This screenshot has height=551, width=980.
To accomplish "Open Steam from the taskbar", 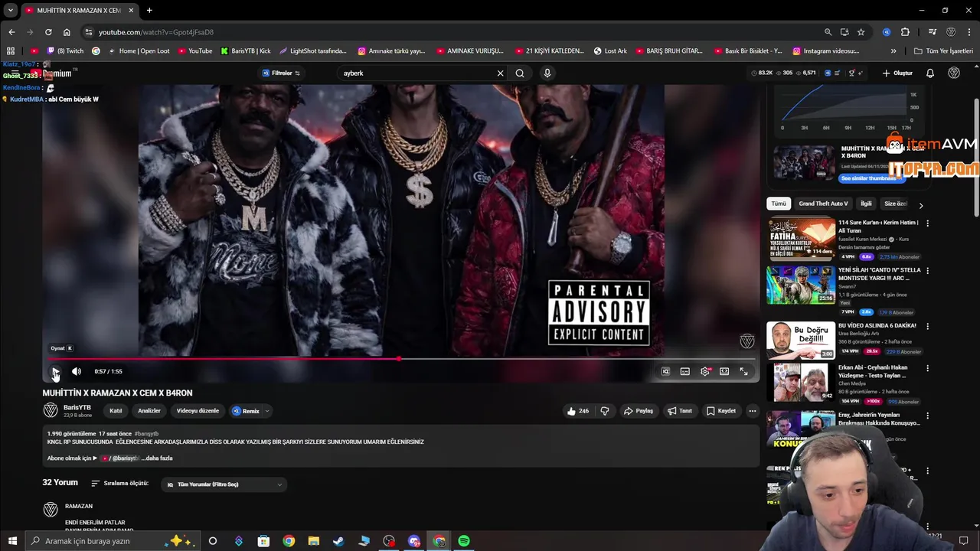I will 338,541.
